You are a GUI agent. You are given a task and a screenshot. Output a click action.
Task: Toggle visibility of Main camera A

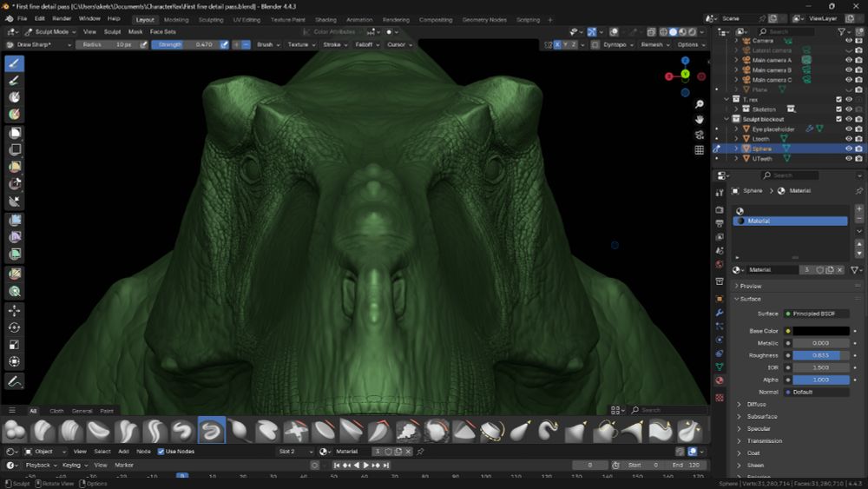pos(849,60)
